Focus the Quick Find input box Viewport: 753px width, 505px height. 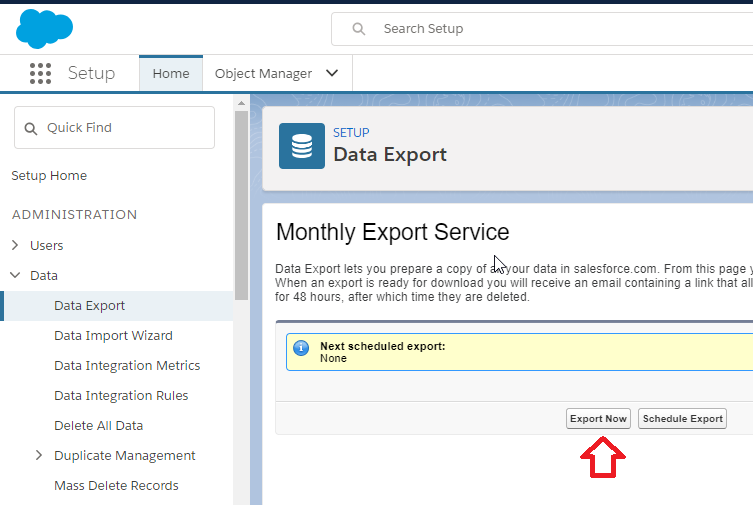(x=125, y=128)
